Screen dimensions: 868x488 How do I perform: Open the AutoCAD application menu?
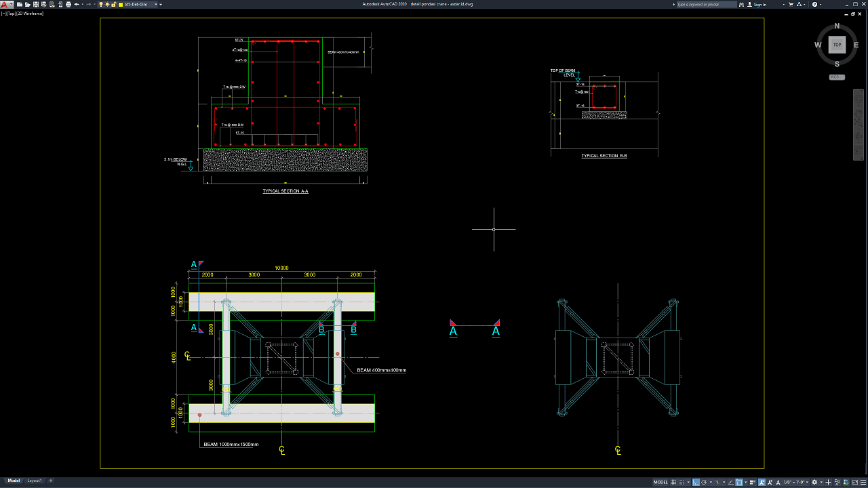[5, 4]
